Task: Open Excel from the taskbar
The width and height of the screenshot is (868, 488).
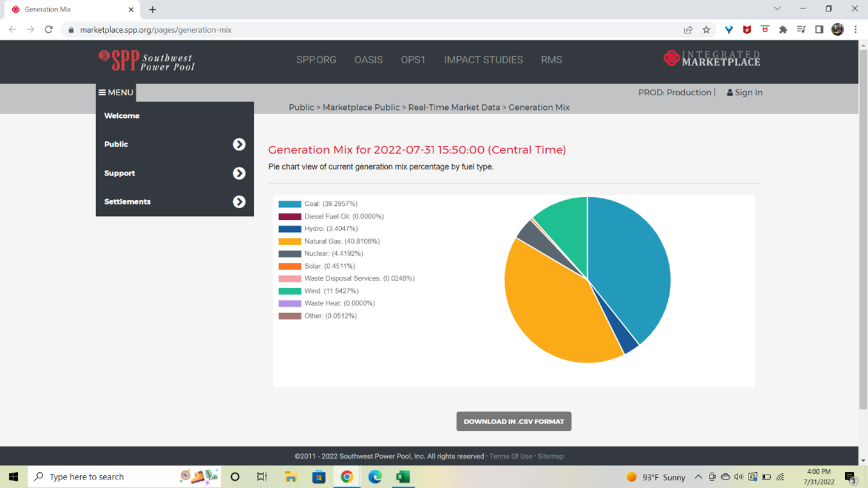Action: click(x=402, y=477)
